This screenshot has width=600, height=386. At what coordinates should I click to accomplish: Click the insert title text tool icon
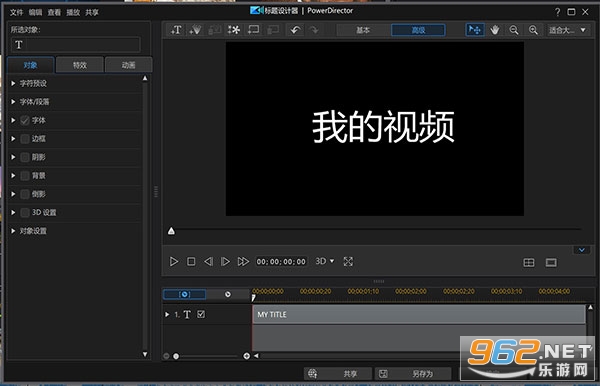176,30
